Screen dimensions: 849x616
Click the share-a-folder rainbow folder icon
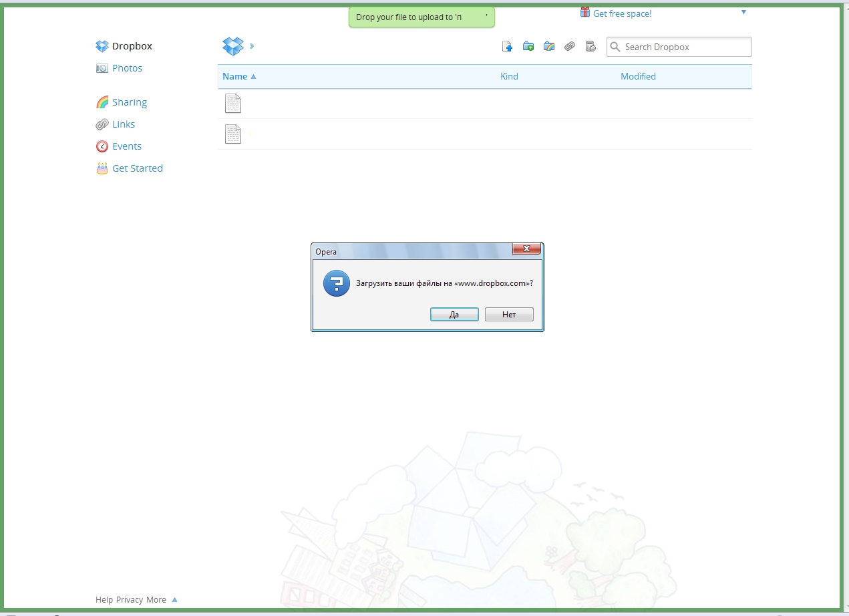click(x=549, y=47)
